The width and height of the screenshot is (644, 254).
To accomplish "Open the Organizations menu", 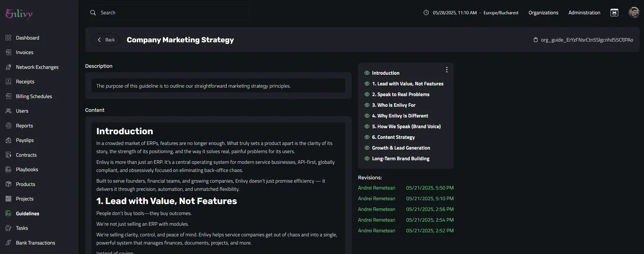I will pyautogui.click(x=543, y=13).
